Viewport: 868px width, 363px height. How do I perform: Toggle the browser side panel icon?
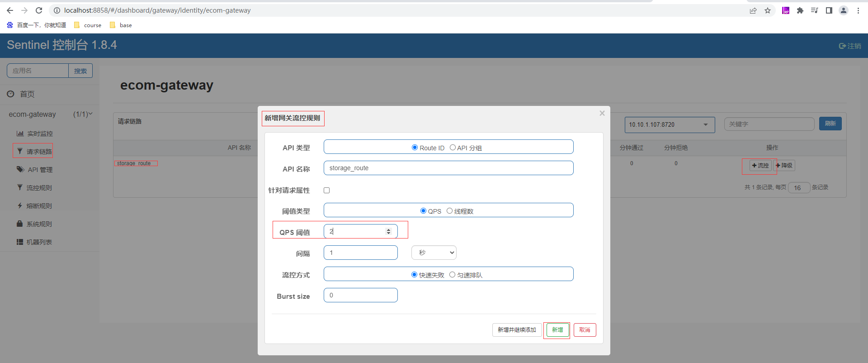[x=829, y=10]
